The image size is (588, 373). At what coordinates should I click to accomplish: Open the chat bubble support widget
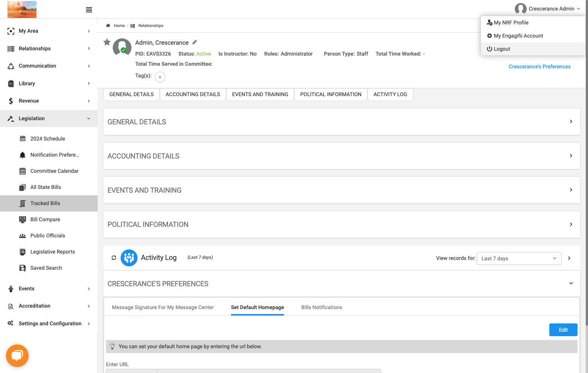point(17,355)
